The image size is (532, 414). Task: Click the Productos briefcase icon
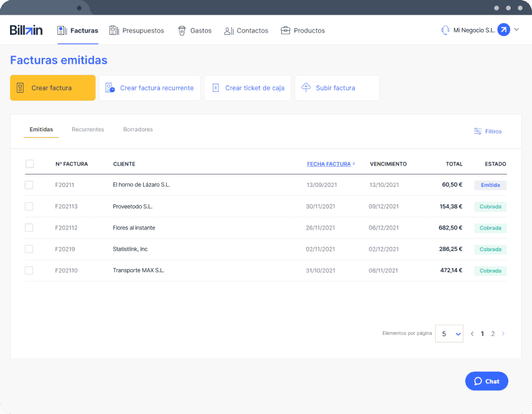[x=286, y=31]
